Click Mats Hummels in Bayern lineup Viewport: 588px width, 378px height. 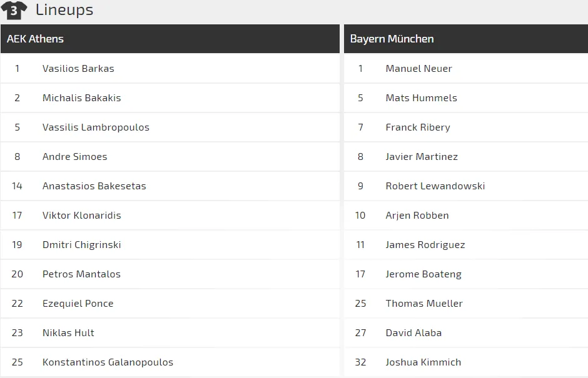click(x=421, y=98)
